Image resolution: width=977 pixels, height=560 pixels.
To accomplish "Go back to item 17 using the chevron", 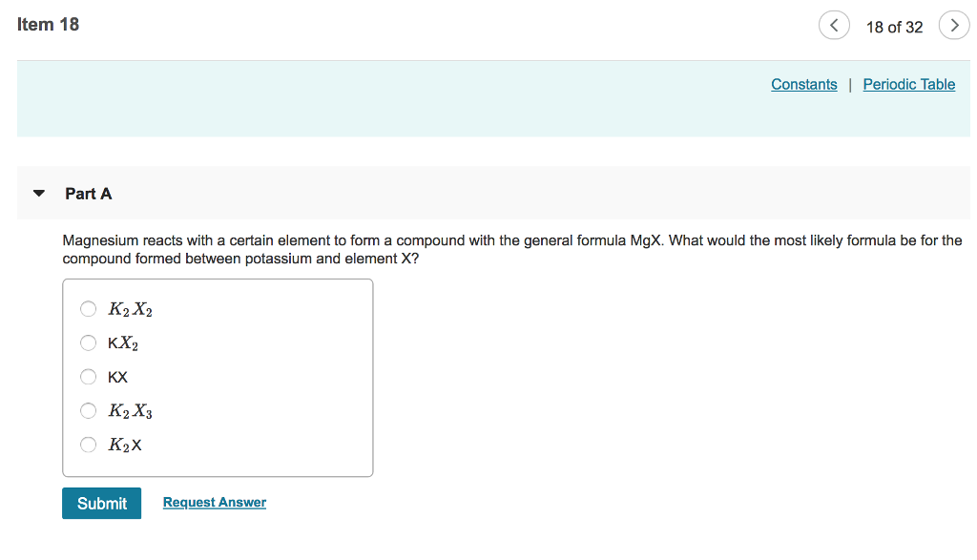I will point(834,26).
